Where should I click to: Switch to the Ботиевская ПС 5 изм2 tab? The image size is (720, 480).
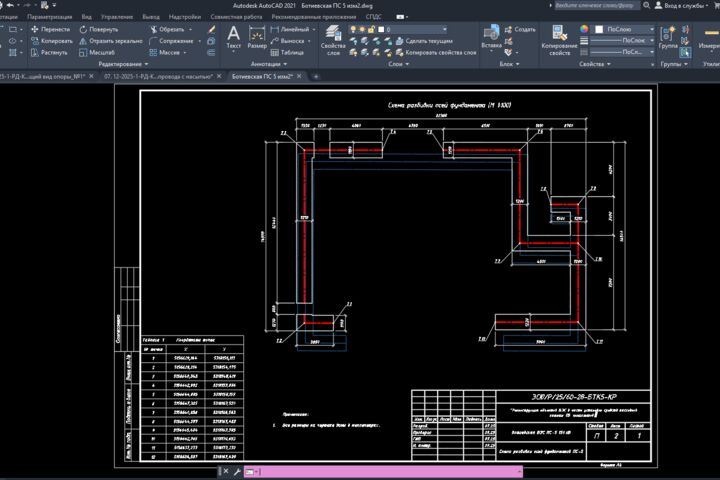point(262,76)
